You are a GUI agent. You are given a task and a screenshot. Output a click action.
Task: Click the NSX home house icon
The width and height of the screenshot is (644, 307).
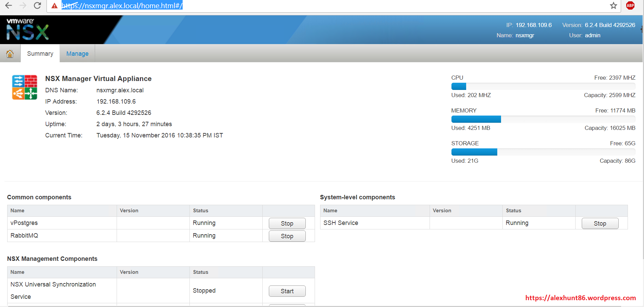(x=10, y=54)
